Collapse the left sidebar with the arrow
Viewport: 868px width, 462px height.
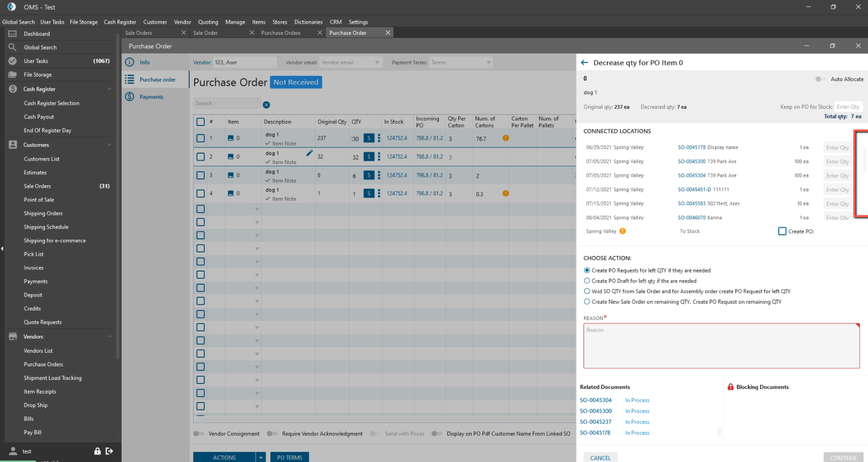[x=2, y=248]
